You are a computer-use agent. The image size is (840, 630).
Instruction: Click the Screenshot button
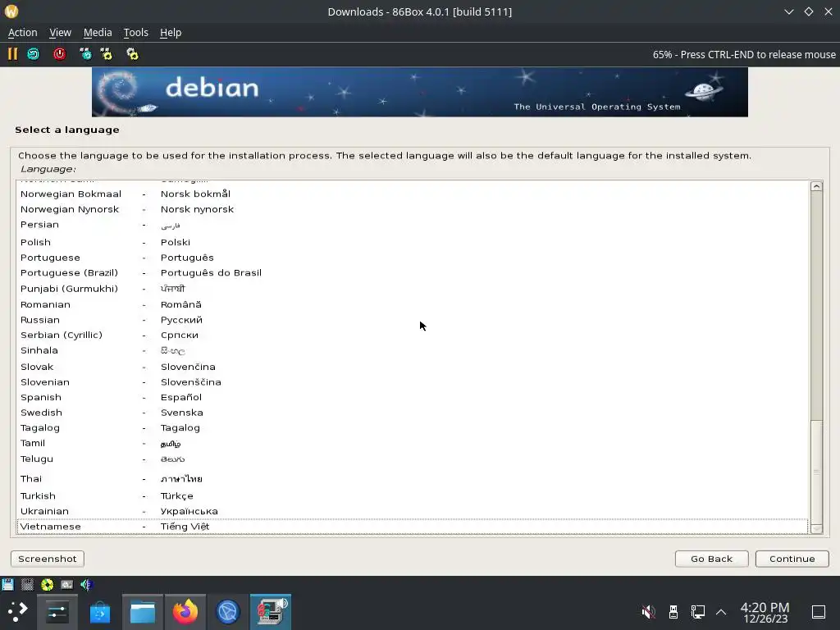click(47, 559)
